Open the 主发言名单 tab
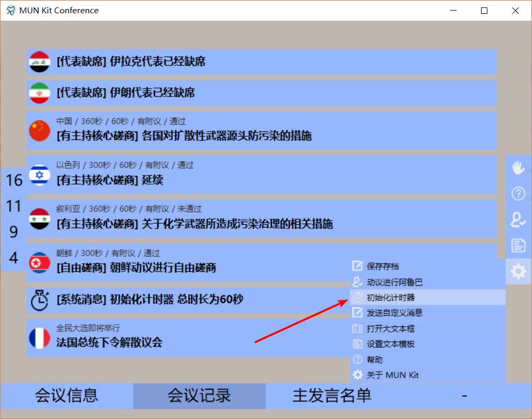Screen dimensions: 532x419 pos(332,396)
